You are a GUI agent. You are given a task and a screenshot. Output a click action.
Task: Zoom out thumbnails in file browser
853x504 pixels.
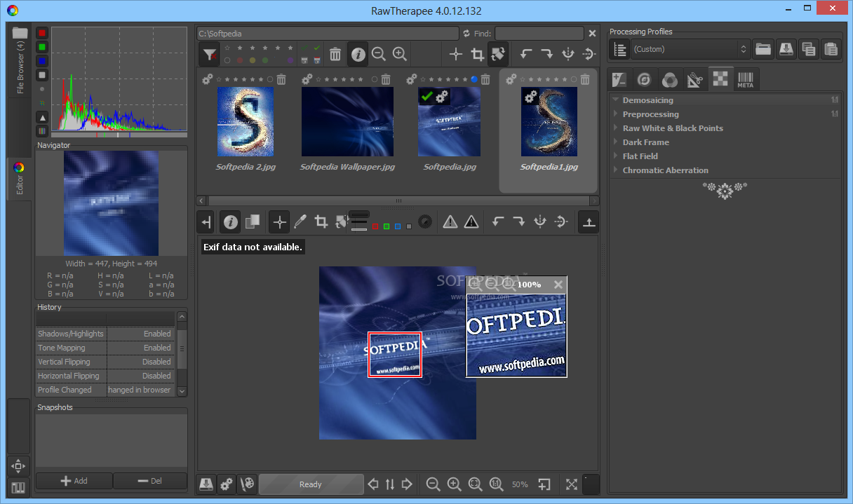pos(379,54)
